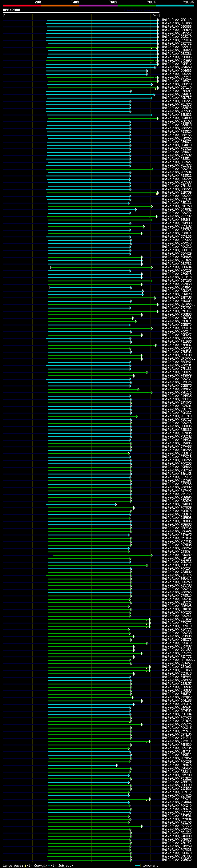Select hit label UniRef100_Q15B62

tap(177, 389)
